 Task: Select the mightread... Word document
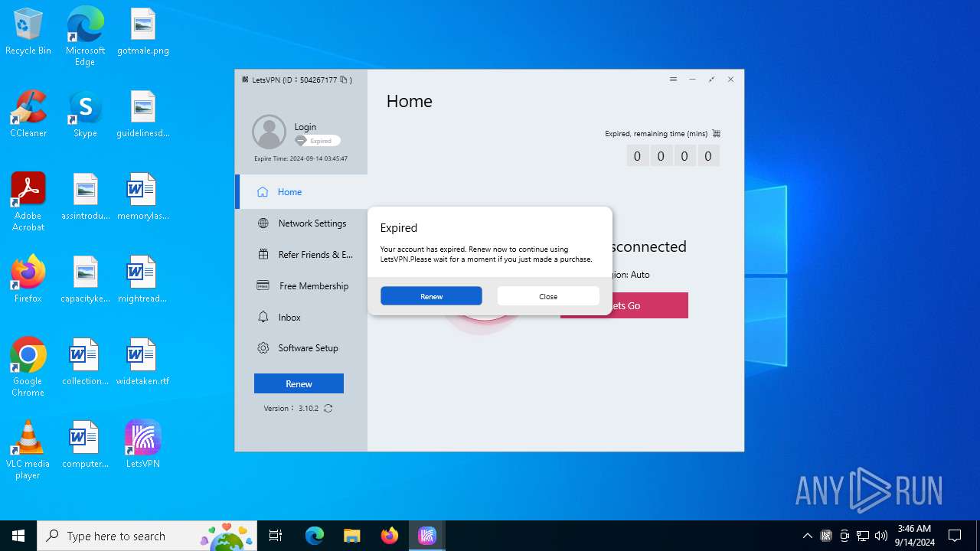click(142, 279)
